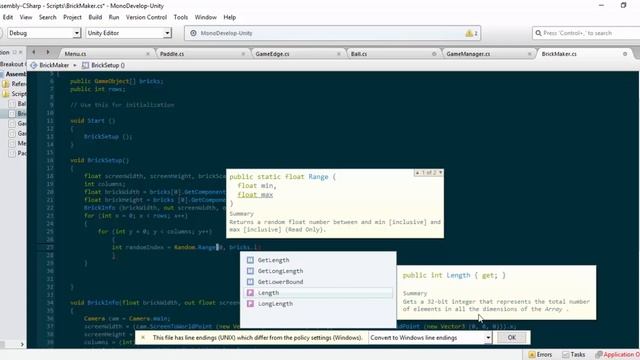The image size is (640, 360).
Task: Click the Scripts folder icon in solution tree
Action: (x=6, y=94)
